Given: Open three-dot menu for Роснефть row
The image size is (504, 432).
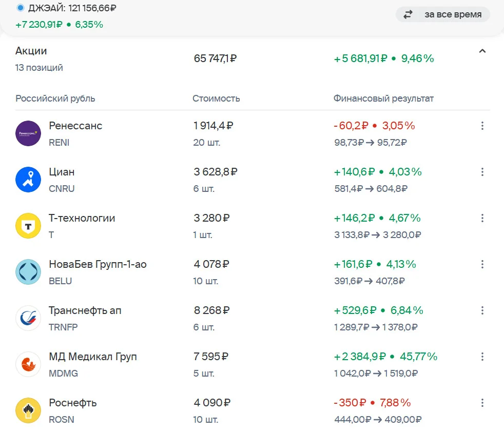Looking at the screenshot, I should (482, 403).
